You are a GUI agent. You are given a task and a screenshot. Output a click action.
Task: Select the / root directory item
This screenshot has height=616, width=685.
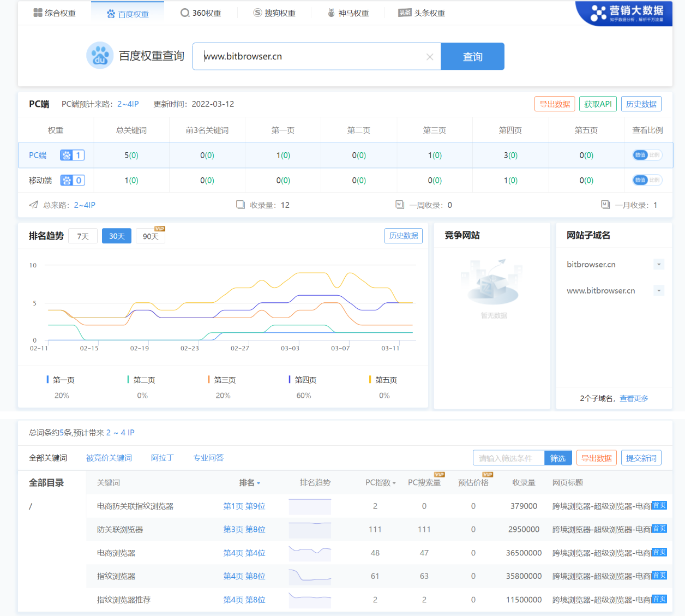31,506
